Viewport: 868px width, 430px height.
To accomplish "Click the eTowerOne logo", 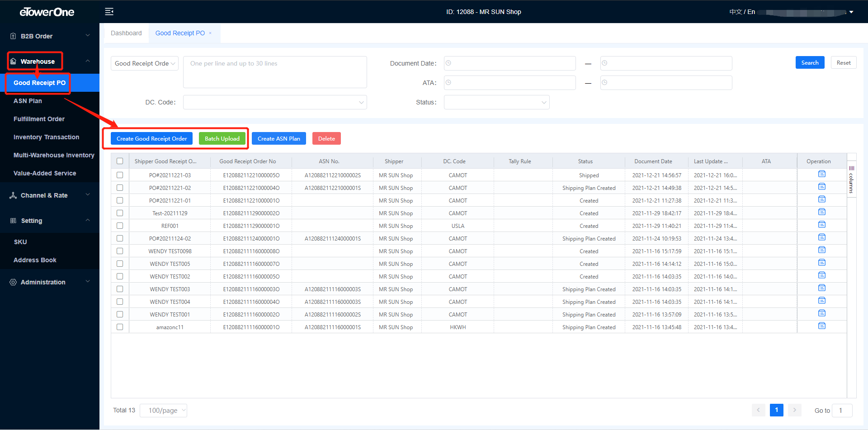I will point(47,12).
